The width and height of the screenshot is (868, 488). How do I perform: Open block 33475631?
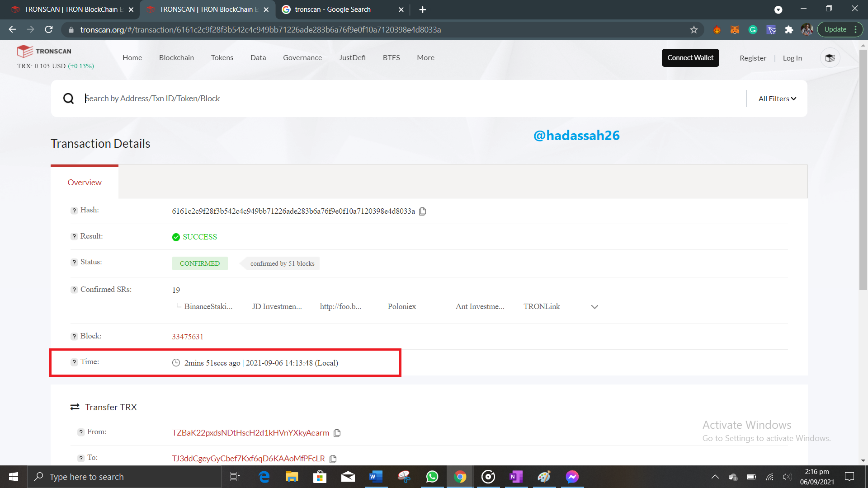[x=188, y=337]
